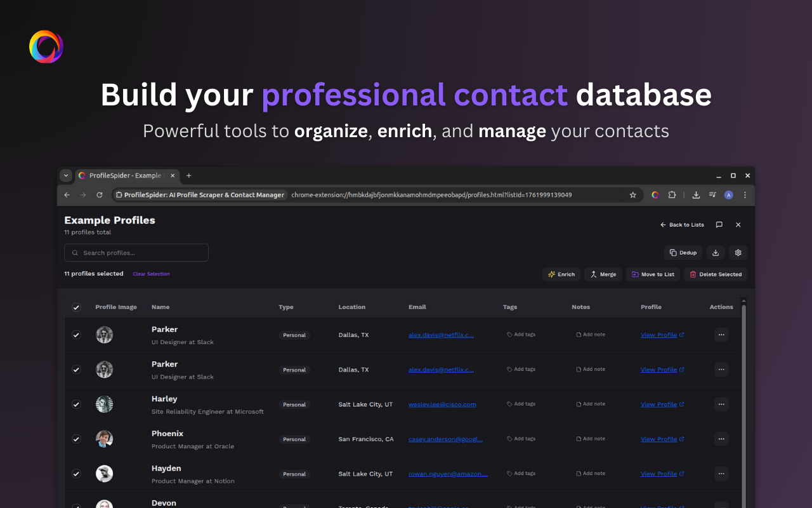The height and width of the screenshot is (508, 812).
Task: Open the tab search chevron at top left
Action: pyautogui.click(x=65, y=175)
